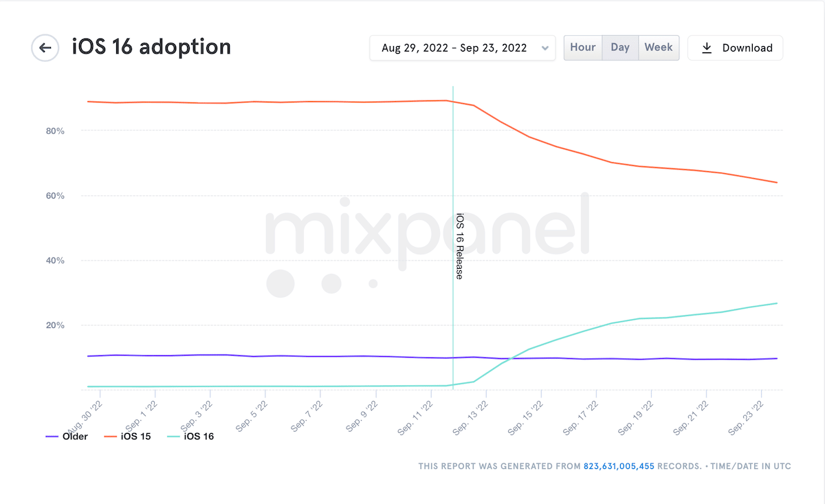The width and height of the screenshot is (825, 504).
Task: Click the iOS 16 adoption title
Action: (151, 47)
